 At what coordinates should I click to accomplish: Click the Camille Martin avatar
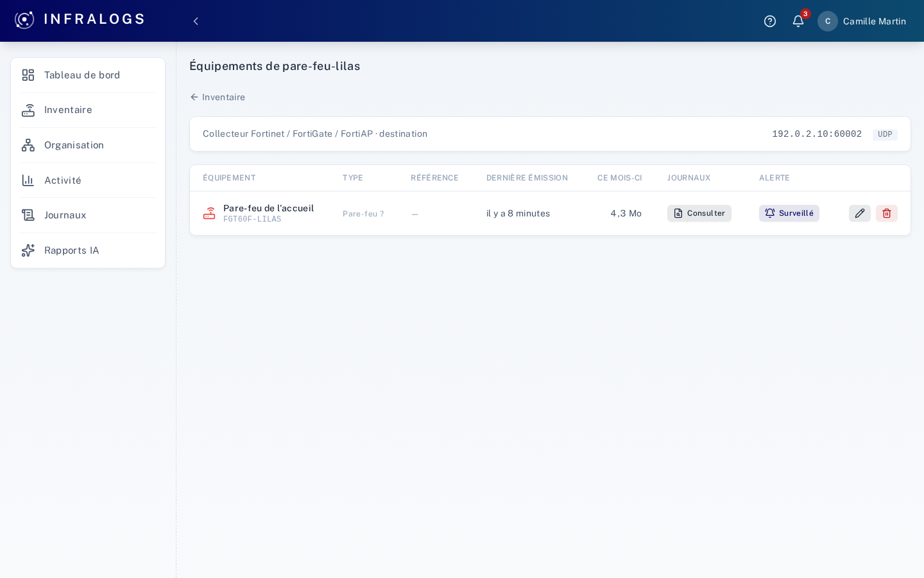click(828, 21)
